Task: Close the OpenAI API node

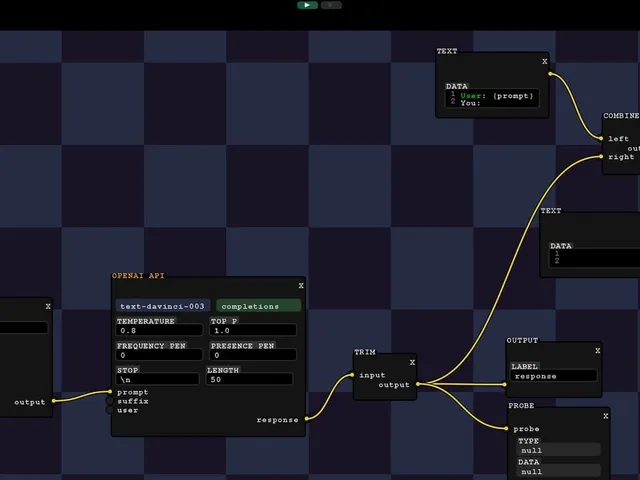Action: (301, 286)
